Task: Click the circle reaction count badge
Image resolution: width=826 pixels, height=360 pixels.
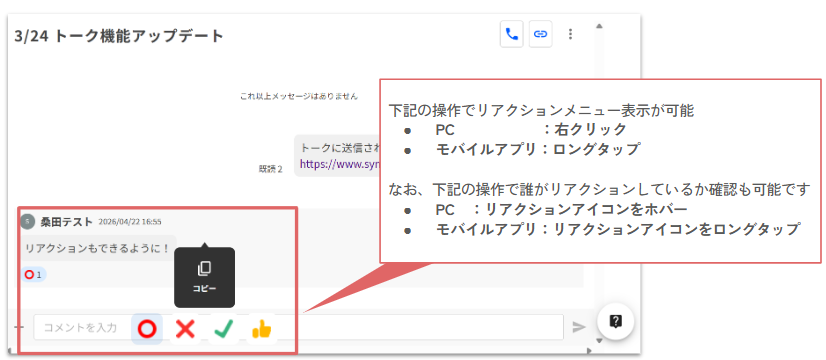Action: click(x=34, y=275)
